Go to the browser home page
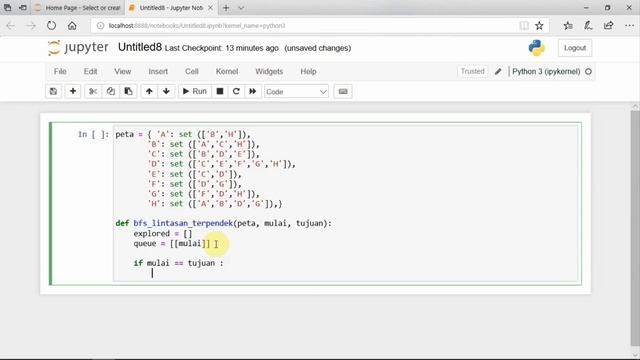This screenshot has height=360, width=640. tap(72, 26)
